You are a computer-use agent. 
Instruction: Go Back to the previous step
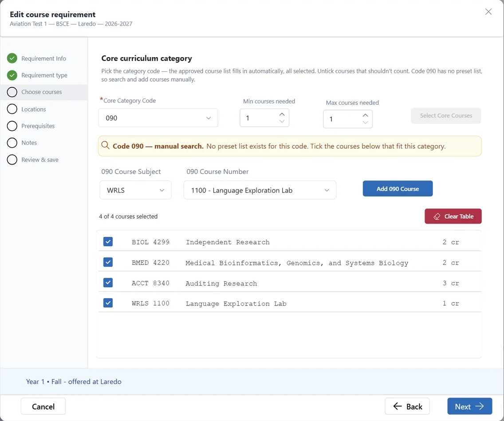[407, 406]
